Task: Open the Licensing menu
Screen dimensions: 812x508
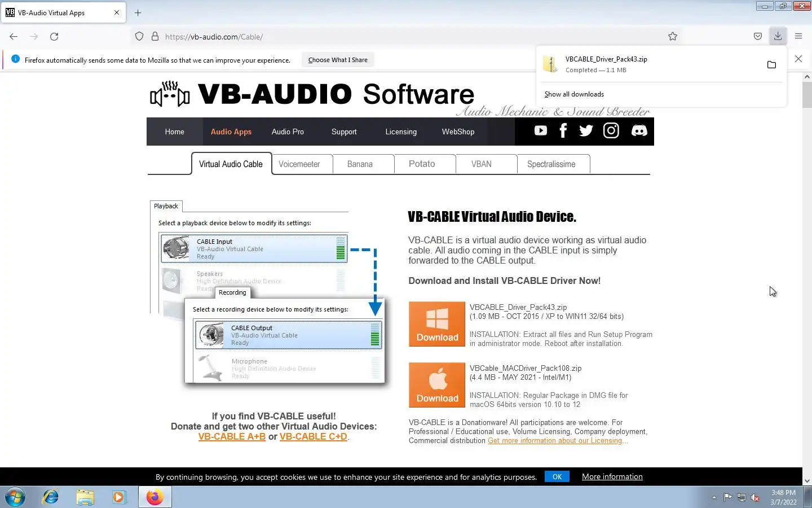Action: 401,132
